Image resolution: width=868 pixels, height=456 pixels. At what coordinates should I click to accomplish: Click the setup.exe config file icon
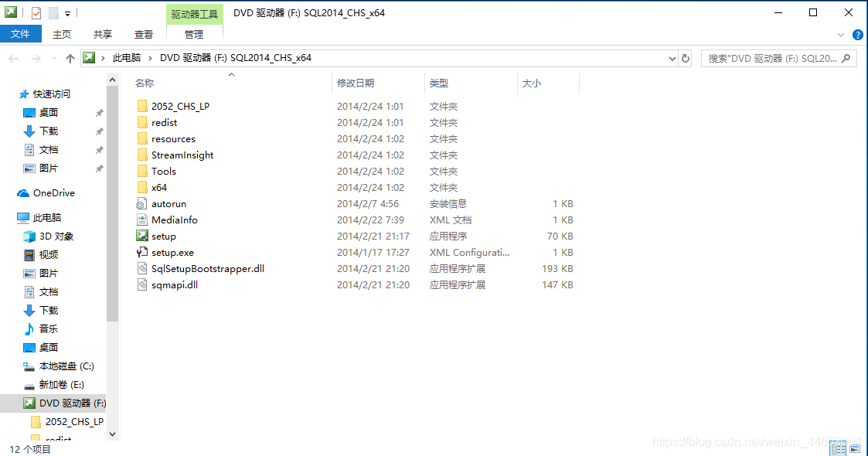142,253
